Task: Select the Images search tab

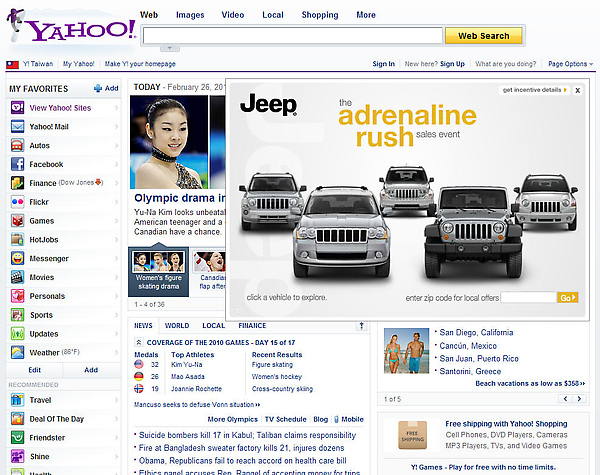Action: [190, 15]
